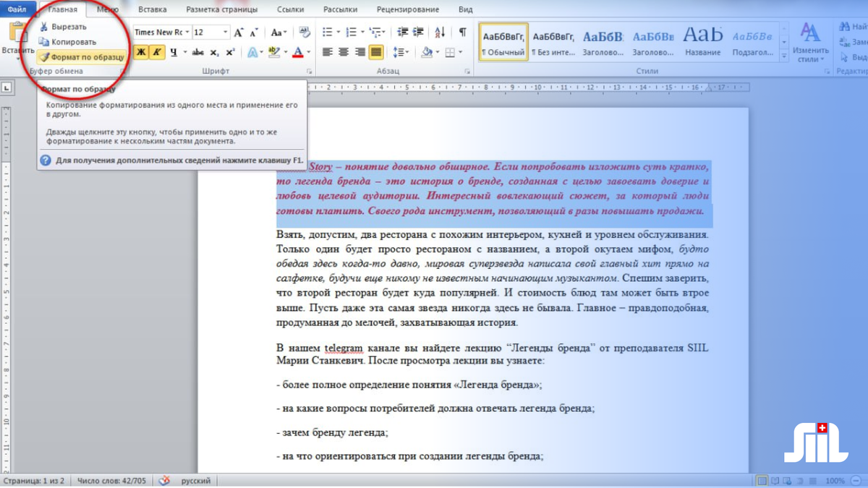Apply subscript formatting icon
This screenshot has height=488, width=868.
click(215, 52)
